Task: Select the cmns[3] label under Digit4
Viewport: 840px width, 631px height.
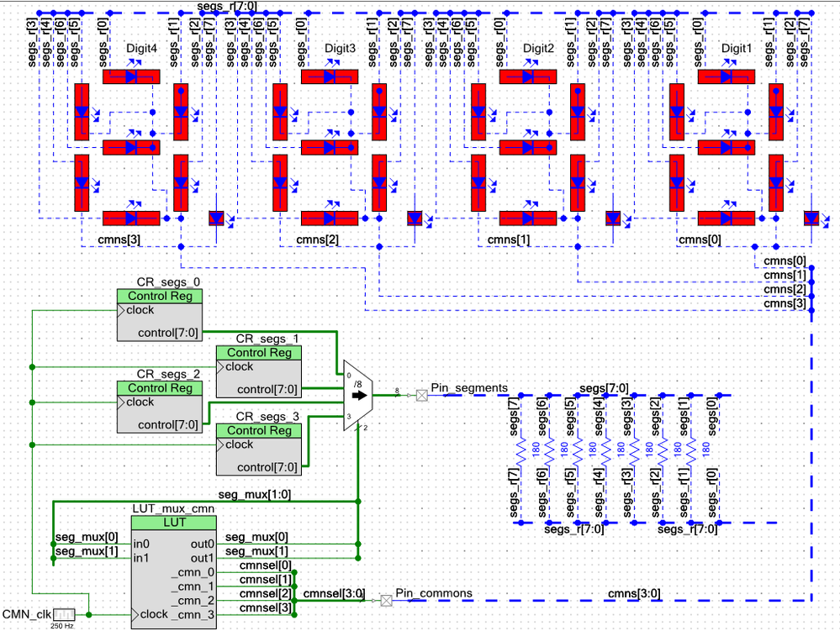Action: tap(119, 239)
